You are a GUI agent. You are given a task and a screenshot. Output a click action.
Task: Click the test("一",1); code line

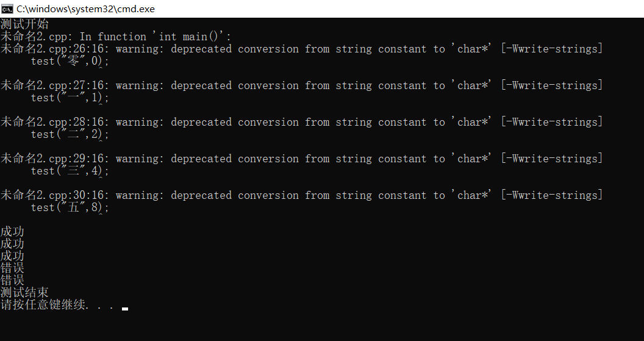pyautogui.click(x=70, y=98)
